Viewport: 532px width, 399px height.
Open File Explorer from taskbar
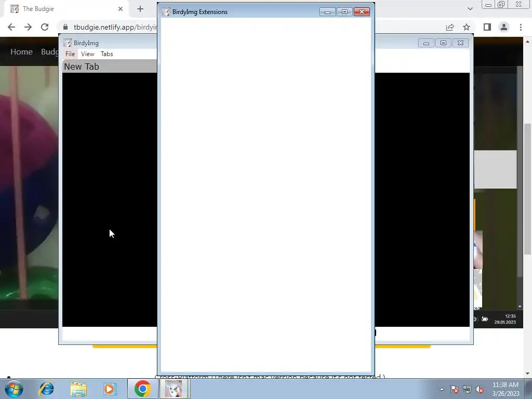click(x=78, y=389)
